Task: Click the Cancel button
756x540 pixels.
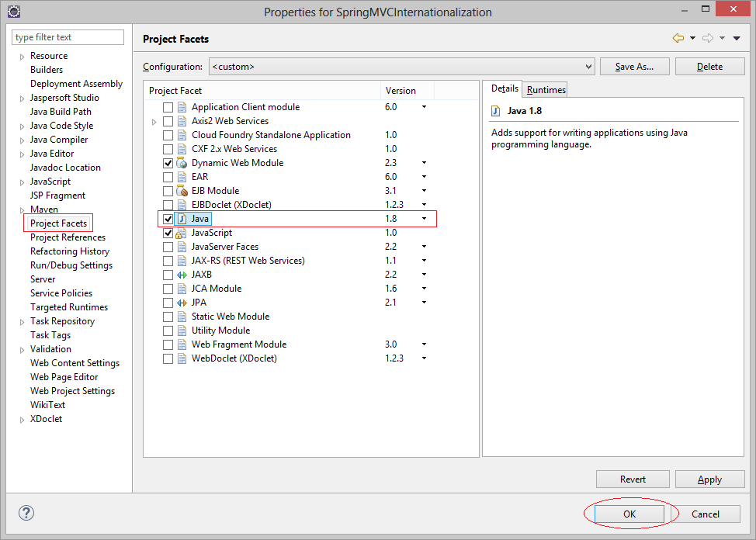Action: click(706, 514)
